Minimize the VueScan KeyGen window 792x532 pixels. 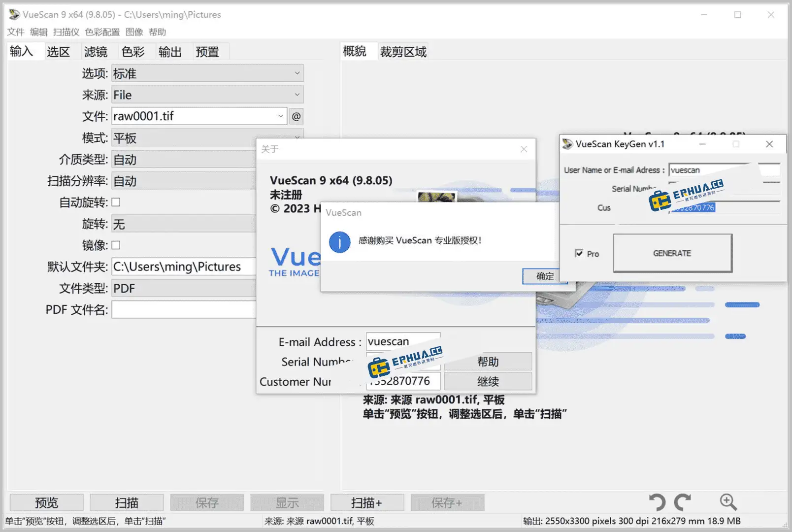pos(702,144)
